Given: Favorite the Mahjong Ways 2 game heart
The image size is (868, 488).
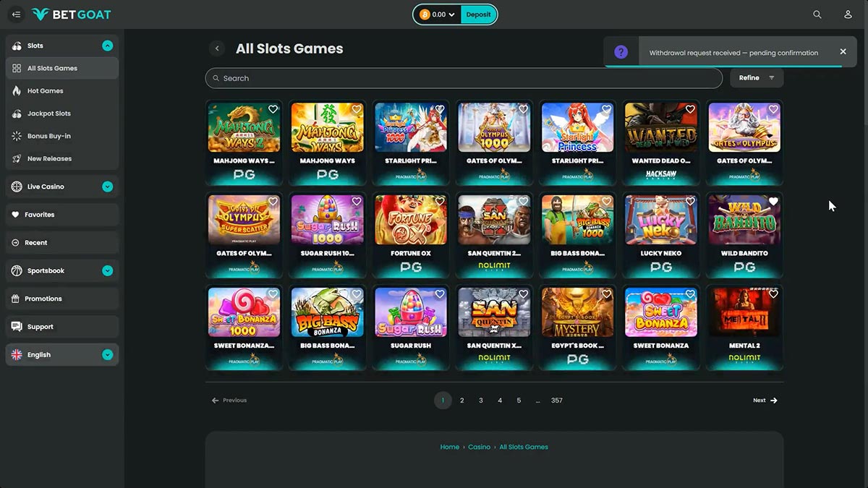Looking at the screenshot, I should pyautogui.click(x=273, y=109).
